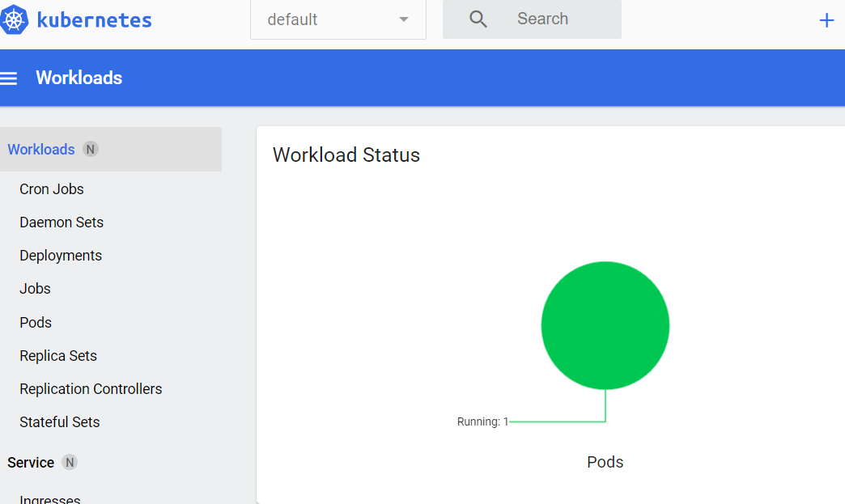Click the Workload Status heading
This screenshot has width=845, height=504.
(346, 155)
